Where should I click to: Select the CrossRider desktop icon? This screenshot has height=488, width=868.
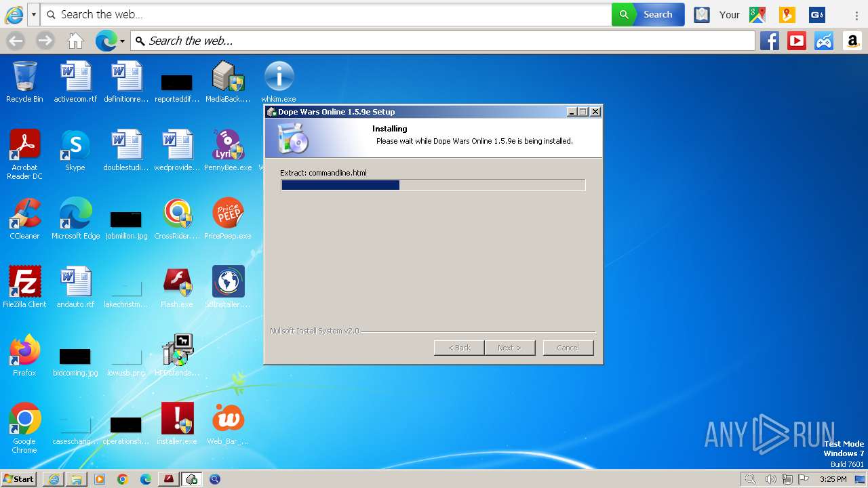(x=177, y=219)
